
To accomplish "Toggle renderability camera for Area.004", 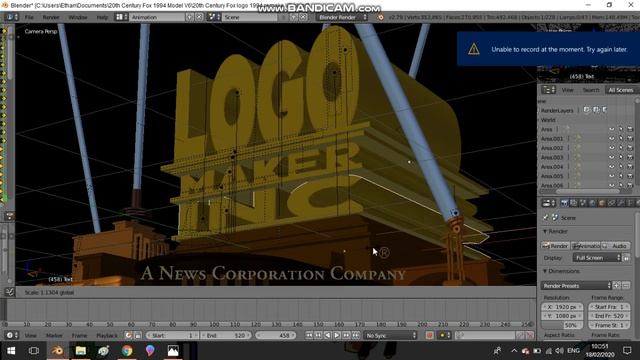I will [630, 167].
